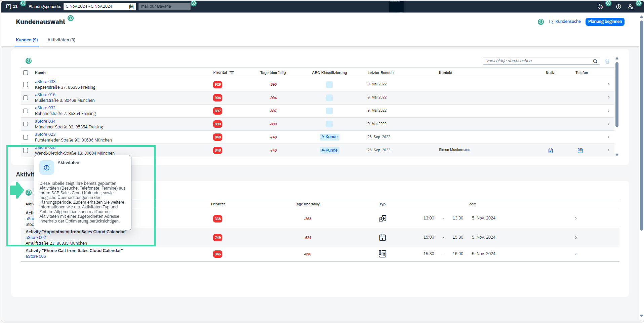Image resolution: width=644 pixels, height=323 pixels.
Task: Click info hint icon beside Kundenauswahl title
Action: pyautogui.click(x=71, y=18)
